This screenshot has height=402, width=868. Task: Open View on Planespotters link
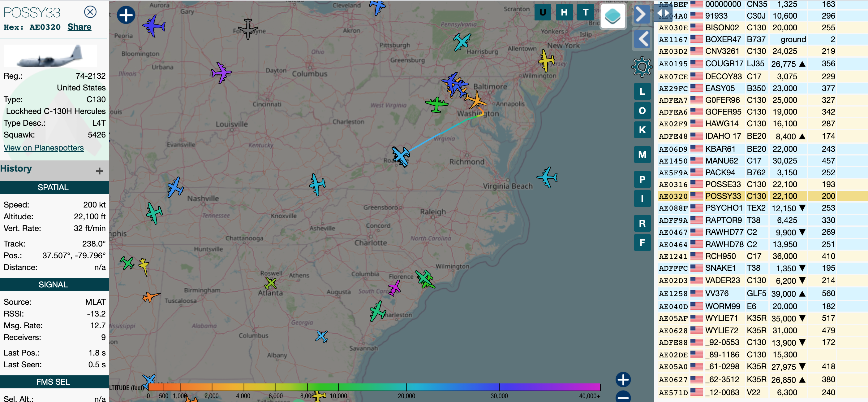coord(44,148)
